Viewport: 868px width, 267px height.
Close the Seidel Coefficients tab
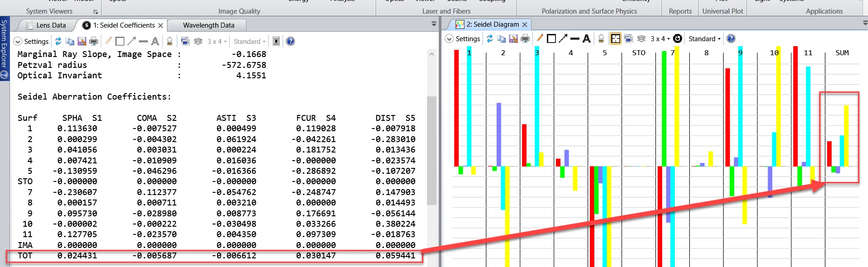(161, 25)
